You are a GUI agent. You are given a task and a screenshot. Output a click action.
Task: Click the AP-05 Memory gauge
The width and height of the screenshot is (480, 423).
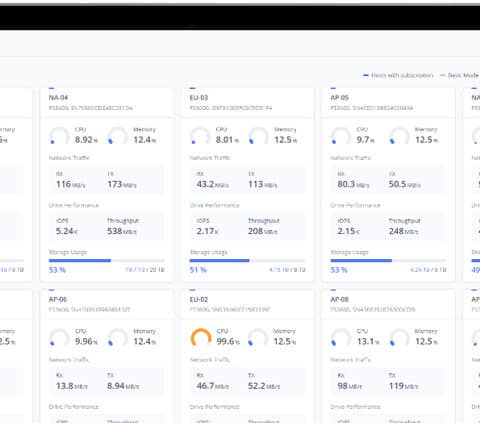tap(399, 135)
